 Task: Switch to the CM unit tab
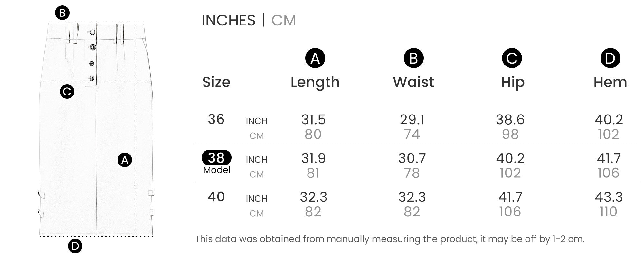pyautogui.click(x=283, y=20)
